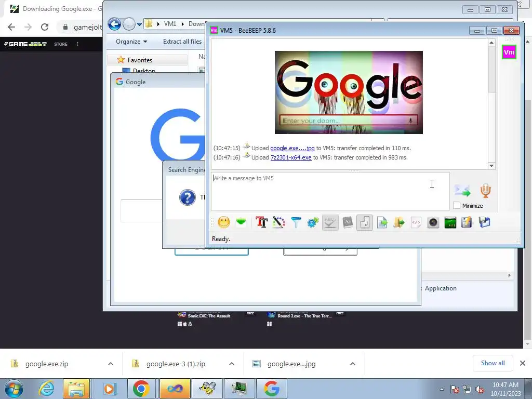Screen dimensions: 532x399
Task: Expand options for google.exe....jpg download
Action: 353,364
